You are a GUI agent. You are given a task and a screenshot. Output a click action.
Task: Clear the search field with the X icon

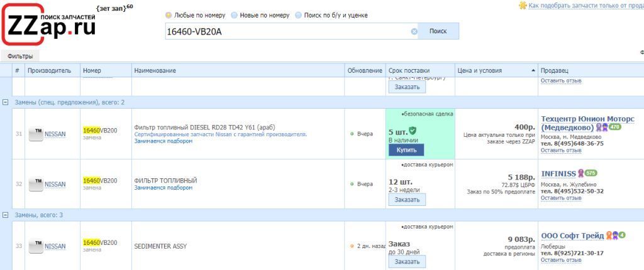414,31
